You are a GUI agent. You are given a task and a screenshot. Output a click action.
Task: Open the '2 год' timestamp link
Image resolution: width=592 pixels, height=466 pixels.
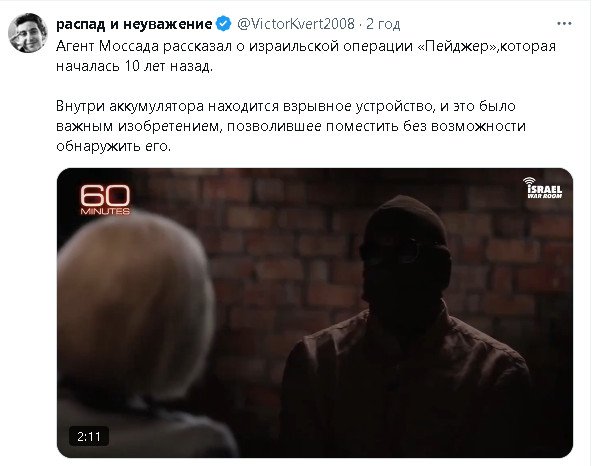click(x=383, y=24)
